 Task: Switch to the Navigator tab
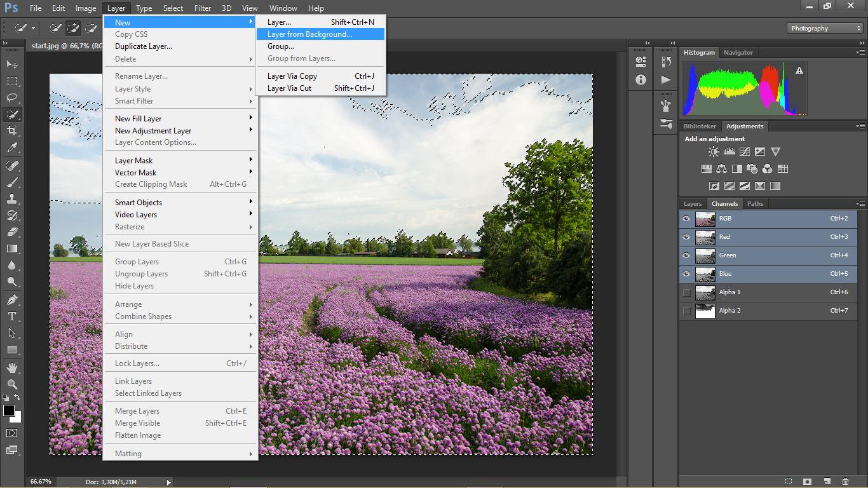pos(738,53)
